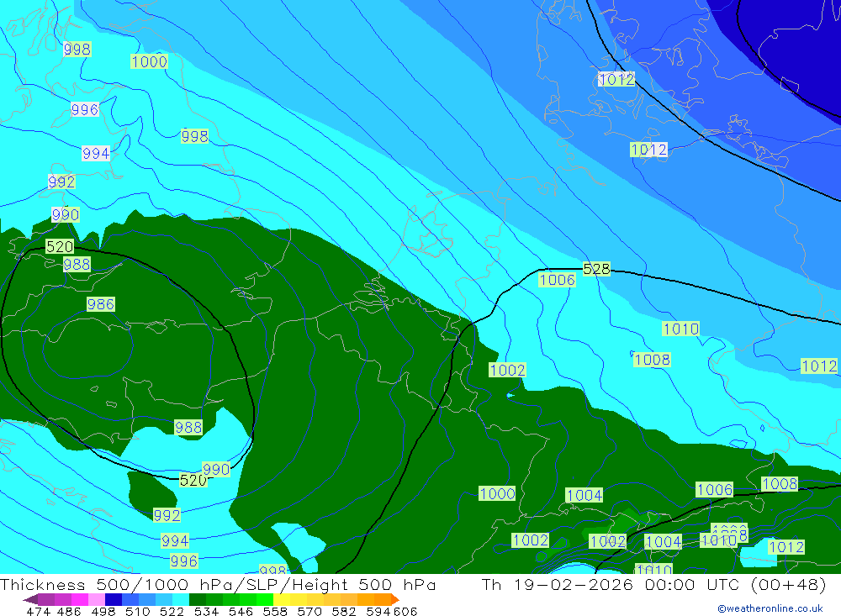Click the legend value 582
The width and height of the screenshot is (841, 616).
(344, 611)
